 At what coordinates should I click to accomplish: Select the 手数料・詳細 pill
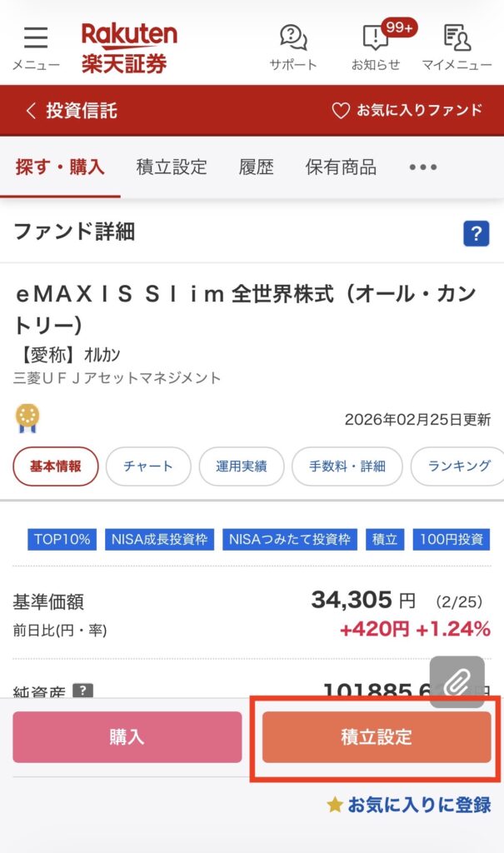click(x=347, y=466)
